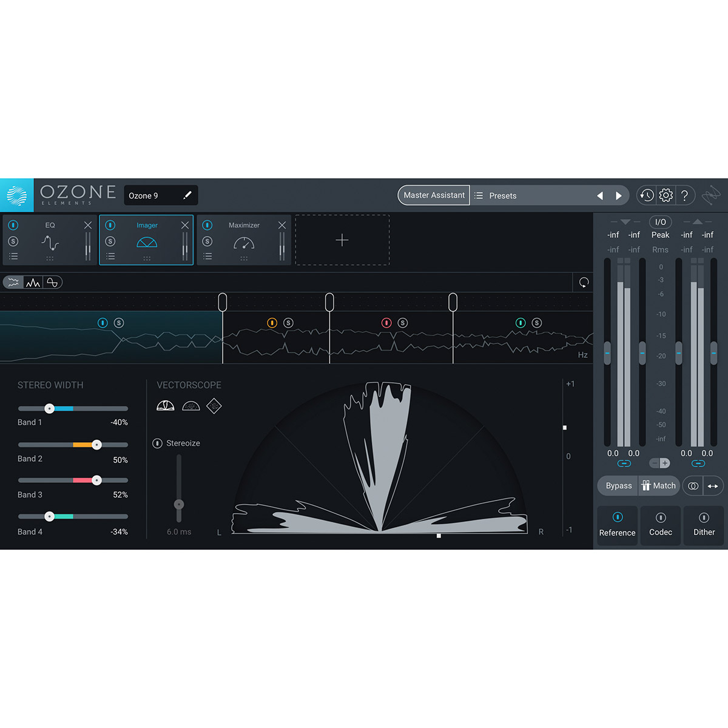
Task: Launch Master Assistant
Action: click(433, 195)
